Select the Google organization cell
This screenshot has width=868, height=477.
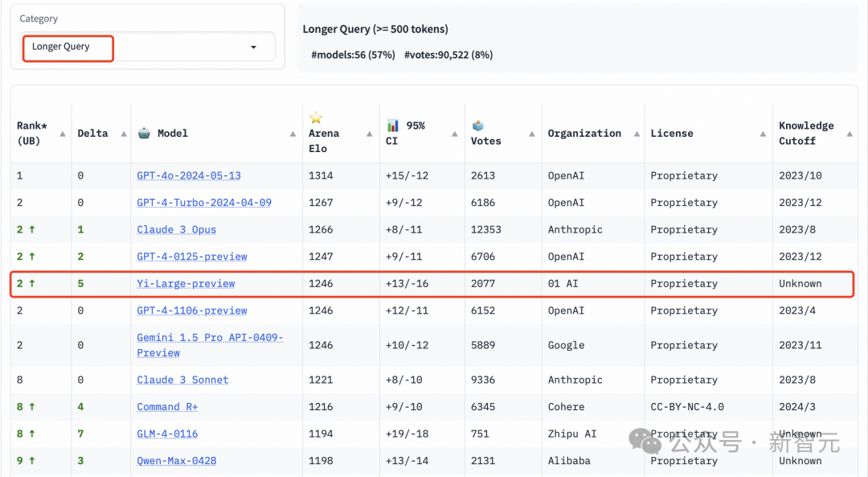567,345
